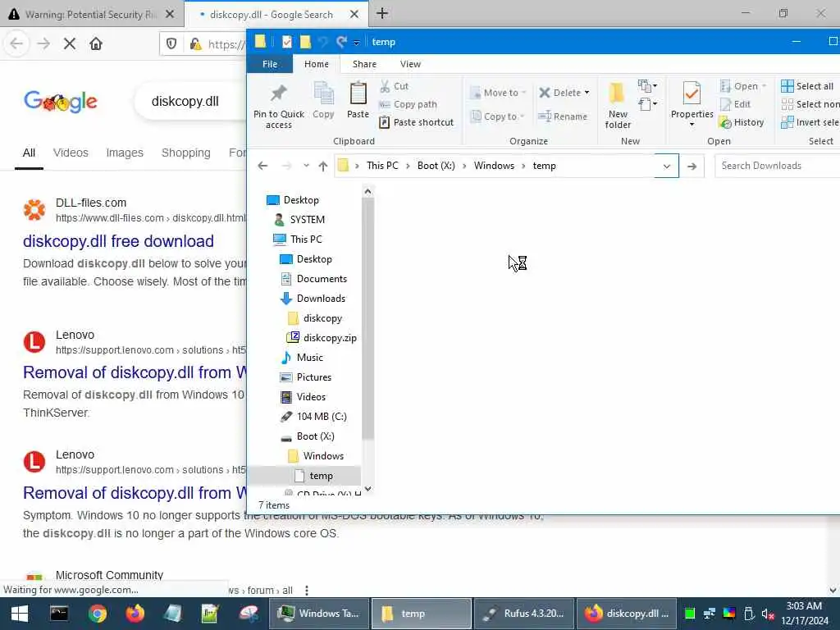Click the Copy ribbon button
The image size is (840, 630).
pyautogui.click(x=323, y=101)
